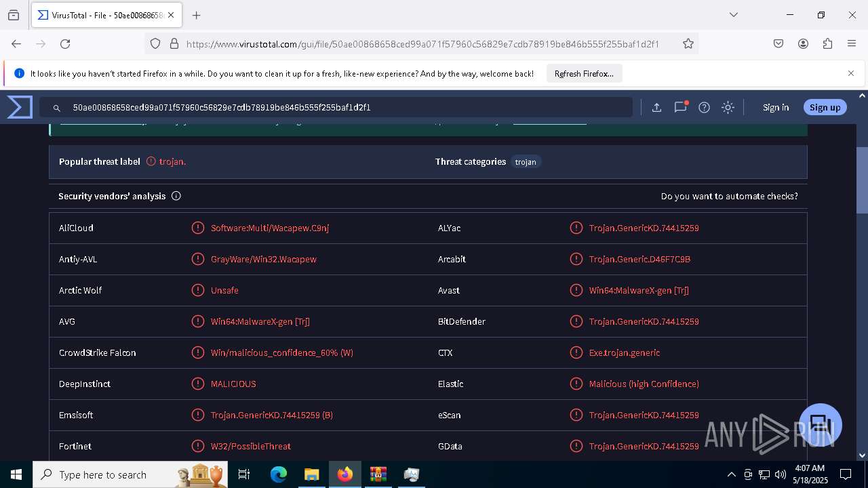Open the taskbar clock showing 4:07 AM
The width and height of the screenshot is (868, 488).
[x=810, y=474]
